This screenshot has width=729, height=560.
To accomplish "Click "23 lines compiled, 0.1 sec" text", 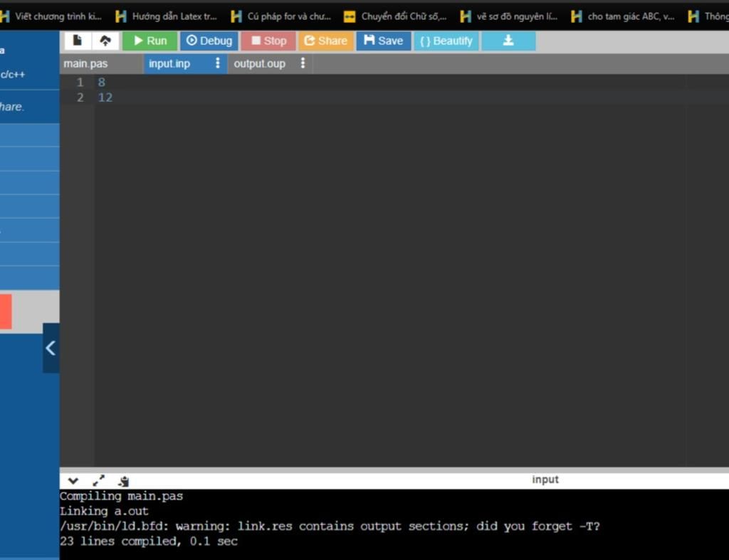I will click(149, 541).
